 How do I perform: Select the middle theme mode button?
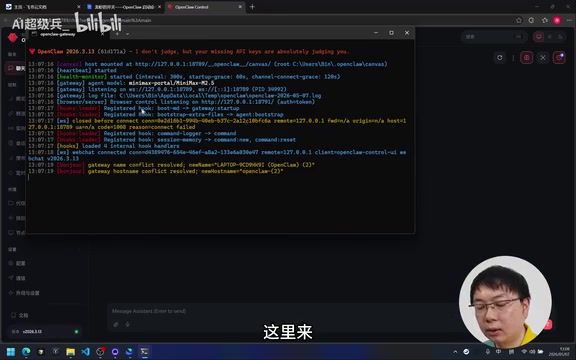550,37
